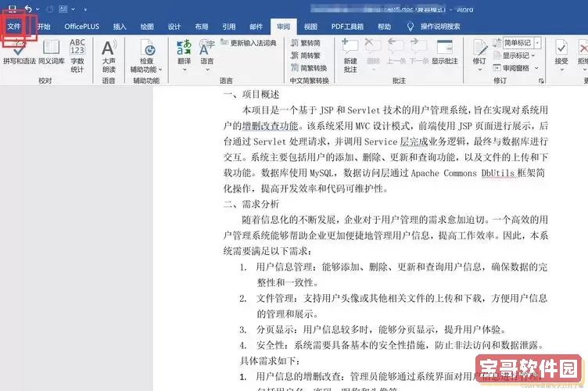588x391 pixels.
Task: Expand the 修订 dropdown arrow
Action: click(479, 70)
